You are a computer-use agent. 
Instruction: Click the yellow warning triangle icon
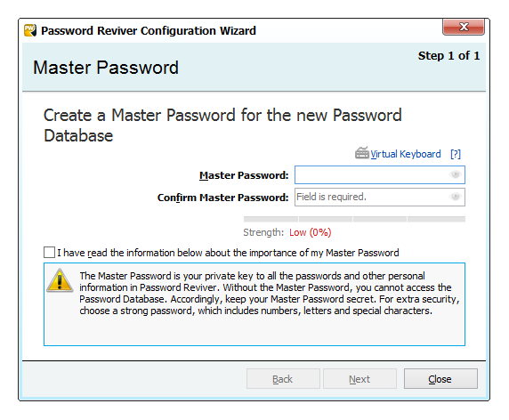[60, 280]
